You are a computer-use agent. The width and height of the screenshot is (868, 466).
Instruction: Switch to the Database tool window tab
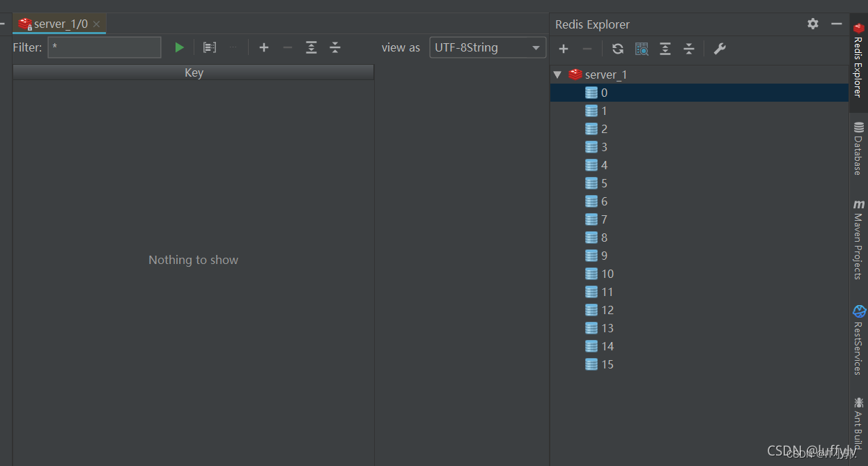(858, 148)
